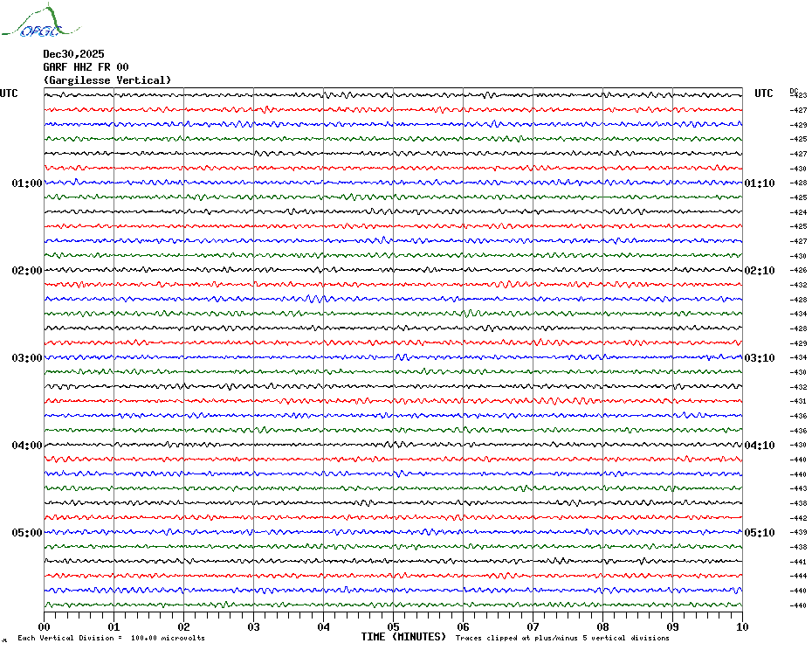
Task: Click minute label 07 on the time axis
Action: tap(533, 626)
